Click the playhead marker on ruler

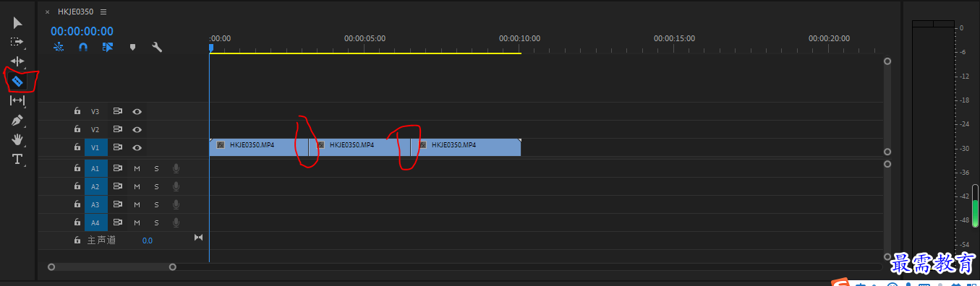tap(211, 48)
